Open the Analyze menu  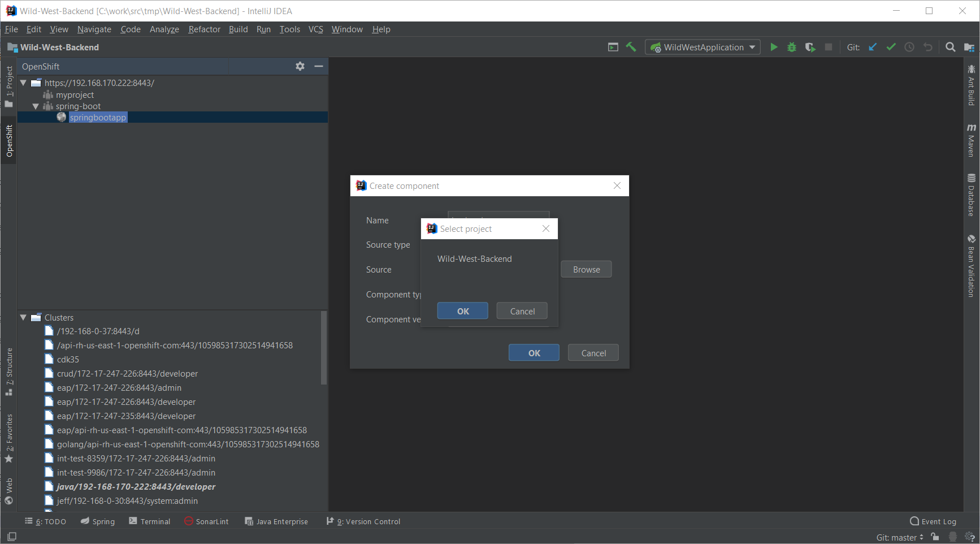[164, 29]
